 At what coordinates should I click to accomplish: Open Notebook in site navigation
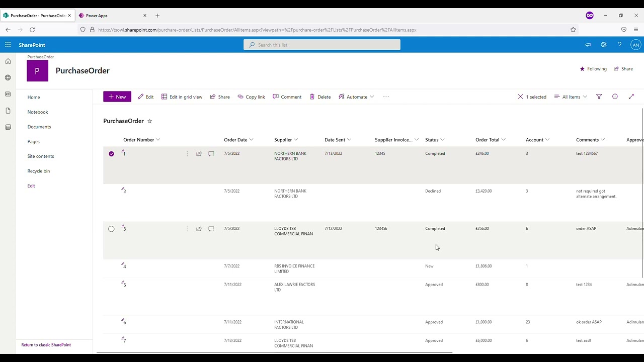click(38, 112)
